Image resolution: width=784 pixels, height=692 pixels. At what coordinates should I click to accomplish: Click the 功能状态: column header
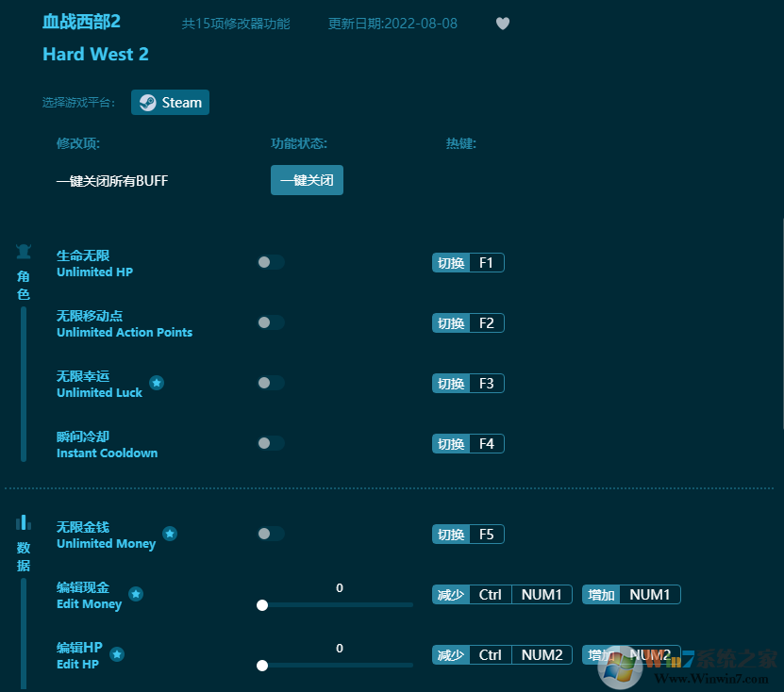[x=299, y=144]
